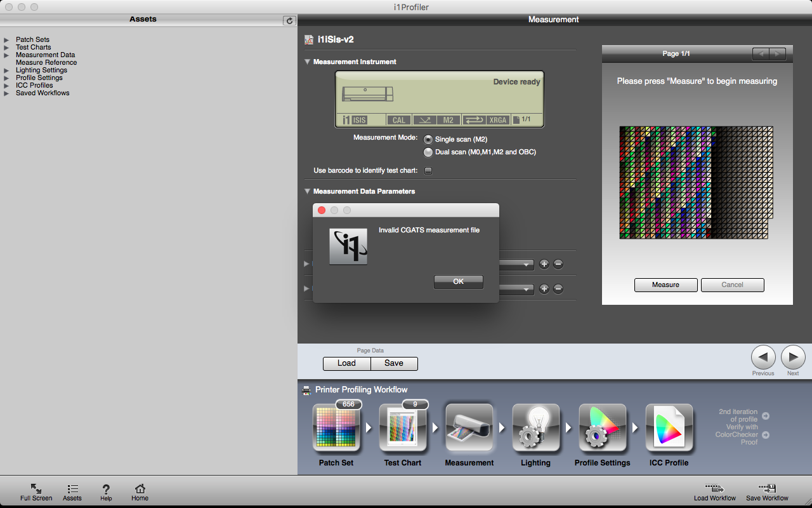Toggle the Assets panel icon
Image resolution: width=812 pixels, height=508 pixels.
click(73, 488)
